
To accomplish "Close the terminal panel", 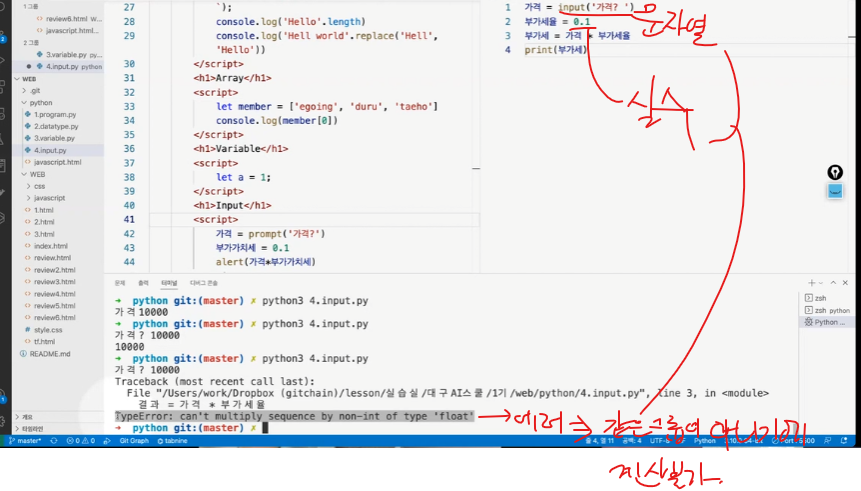I will click(845, 283).
